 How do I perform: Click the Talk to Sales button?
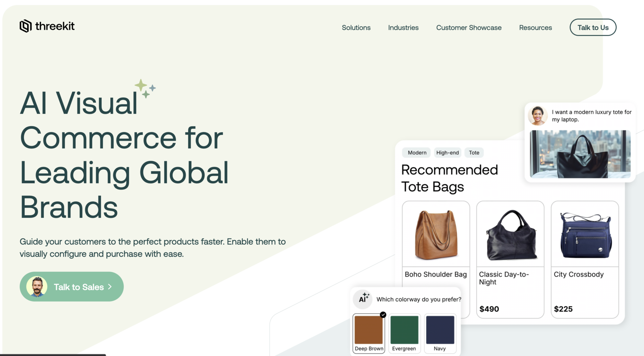point(71,287)
